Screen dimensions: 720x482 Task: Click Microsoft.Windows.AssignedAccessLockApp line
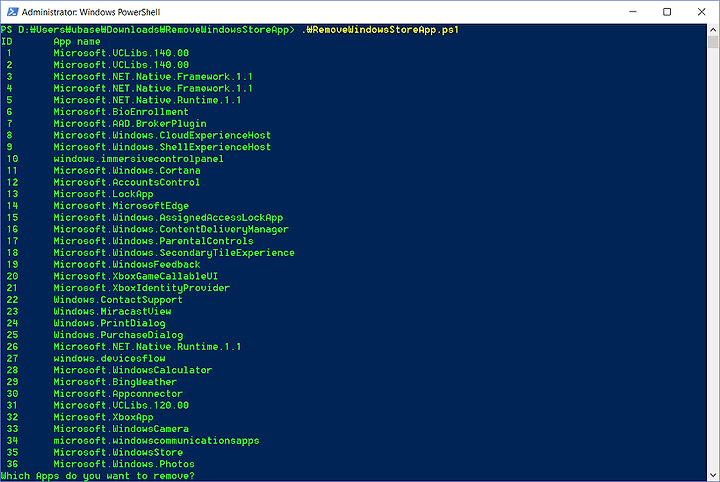click(168, 218)
